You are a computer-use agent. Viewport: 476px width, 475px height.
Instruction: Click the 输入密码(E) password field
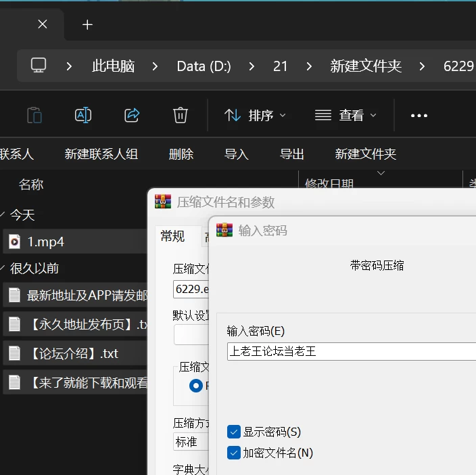pyautogui.click(x=352, y=351)
